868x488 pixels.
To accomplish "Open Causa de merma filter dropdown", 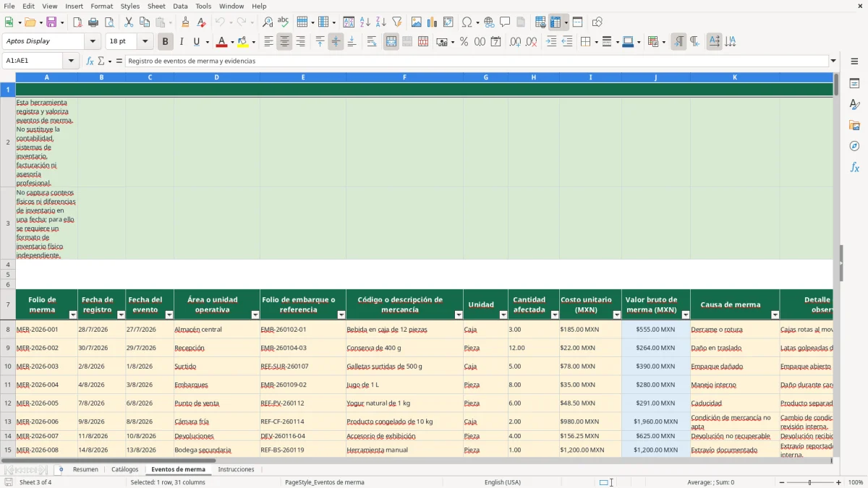I will 775,314.
